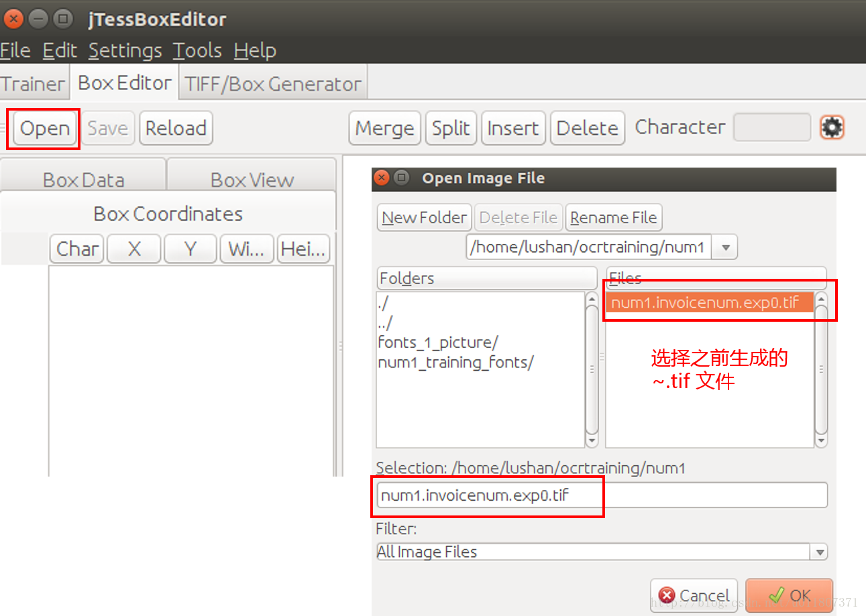Image resolution: width=866 pixels, height=616 pixels.
Task: Click the Delete button in toolbar
Action: [588, 128]
